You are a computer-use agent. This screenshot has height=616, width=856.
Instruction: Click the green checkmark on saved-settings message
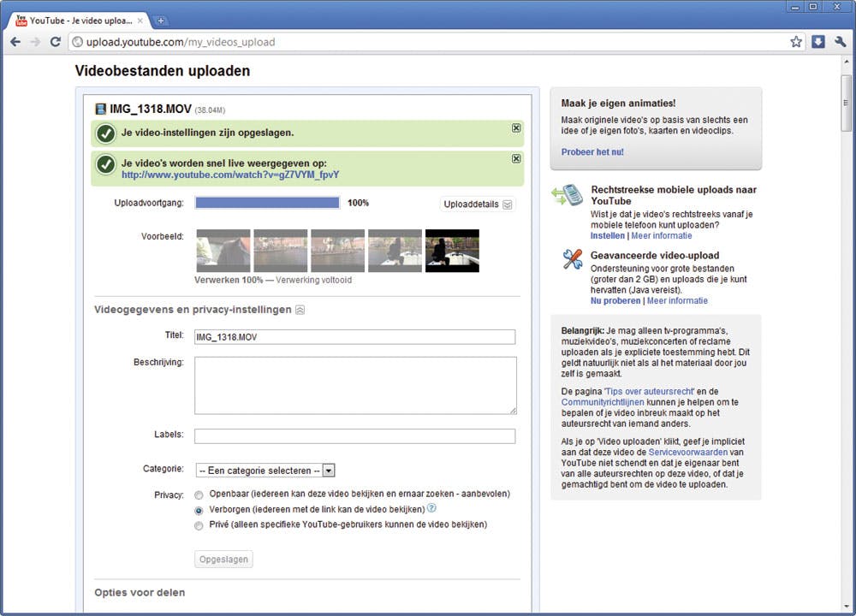[105, 133]
